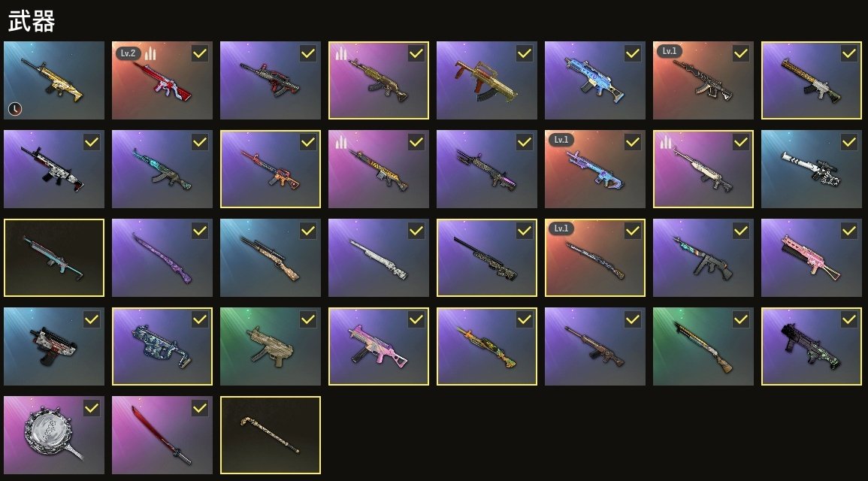Uncheck the silver spiked shield checkbox
Screen dimensions: 868x481
(x=92, y=409)
